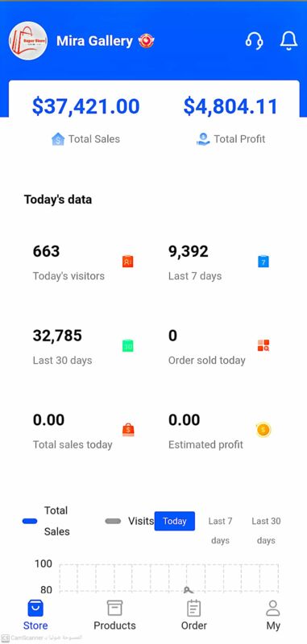View Total Sales amount $37,421.00
This screenshot has height=644, width=307.
[x=86, y=106]
